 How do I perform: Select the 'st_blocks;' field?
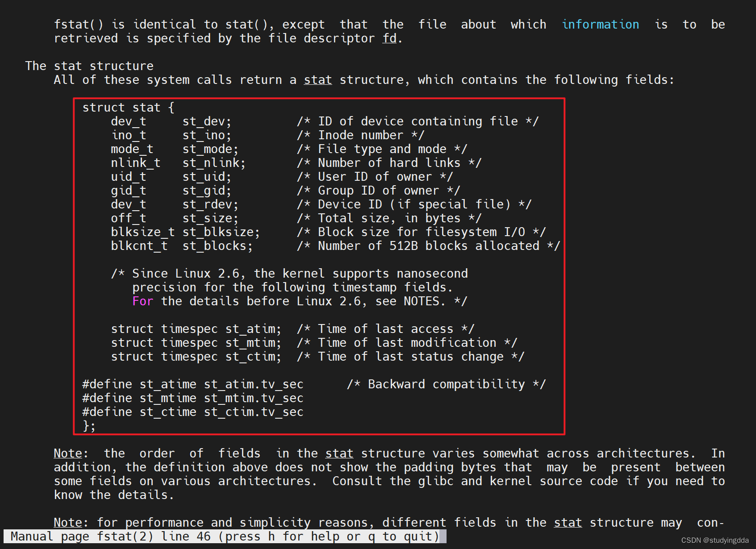[218, 246]
